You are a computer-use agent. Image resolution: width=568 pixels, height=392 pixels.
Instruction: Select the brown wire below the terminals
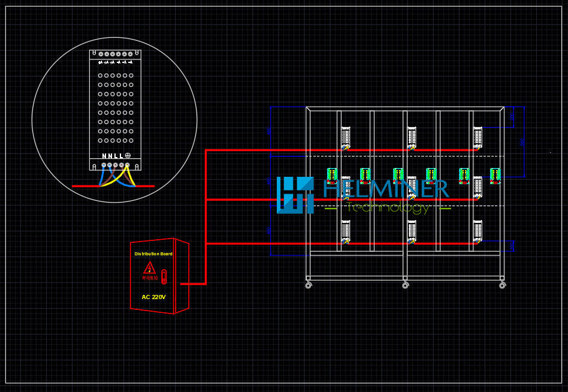click(x=109, y=176)
